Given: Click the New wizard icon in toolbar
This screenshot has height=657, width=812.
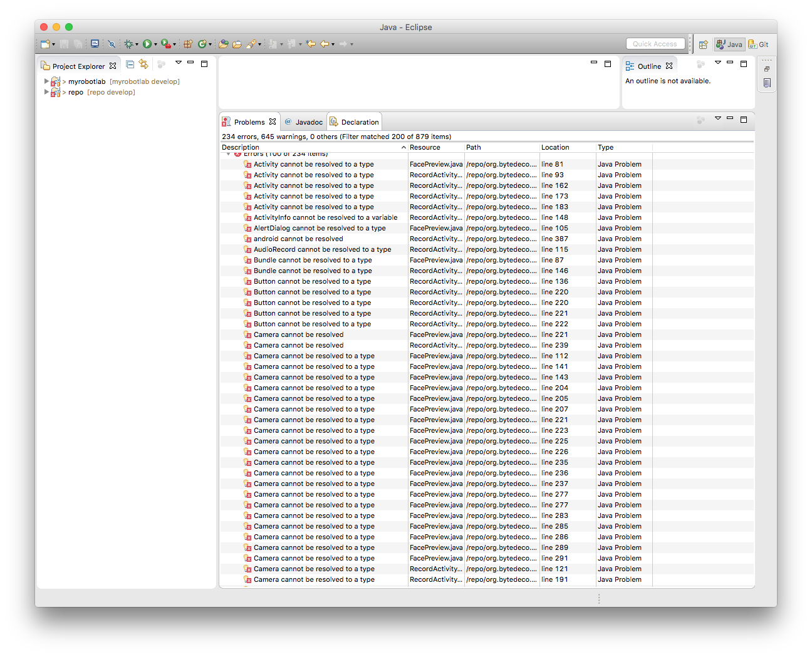Looking at the screenshot, I should tap(45, 44).
